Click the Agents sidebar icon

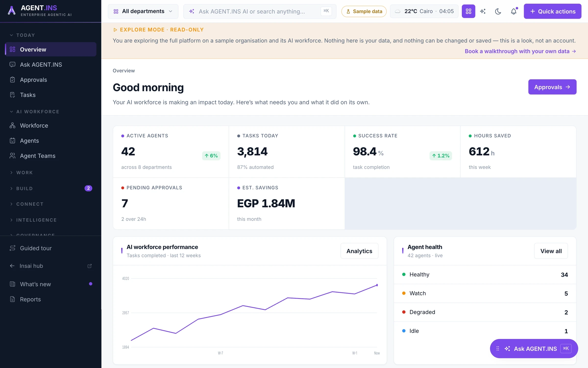pos(12,141)
